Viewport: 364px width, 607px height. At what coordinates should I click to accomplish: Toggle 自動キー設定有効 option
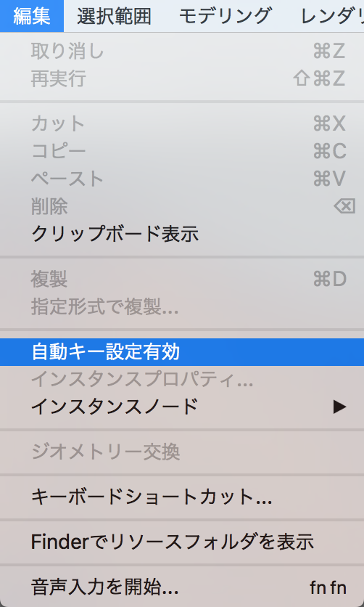[x=182, y=352]
